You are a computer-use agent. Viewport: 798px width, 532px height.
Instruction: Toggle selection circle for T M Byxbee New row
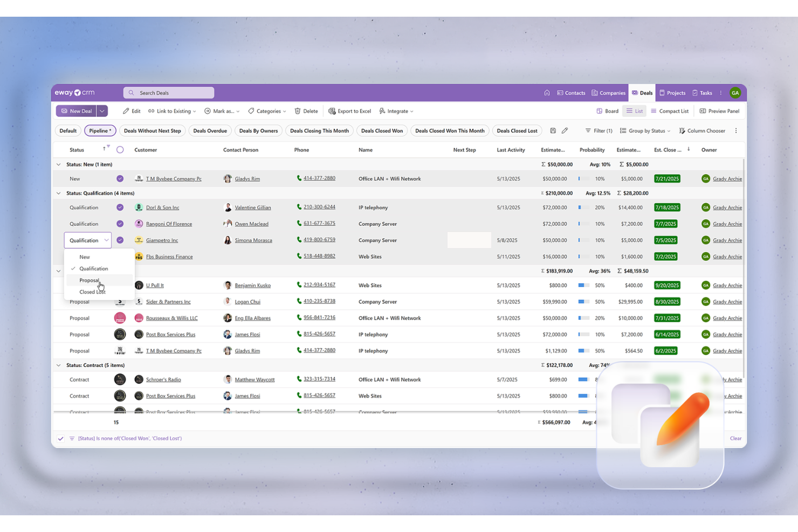pos(120,178)
